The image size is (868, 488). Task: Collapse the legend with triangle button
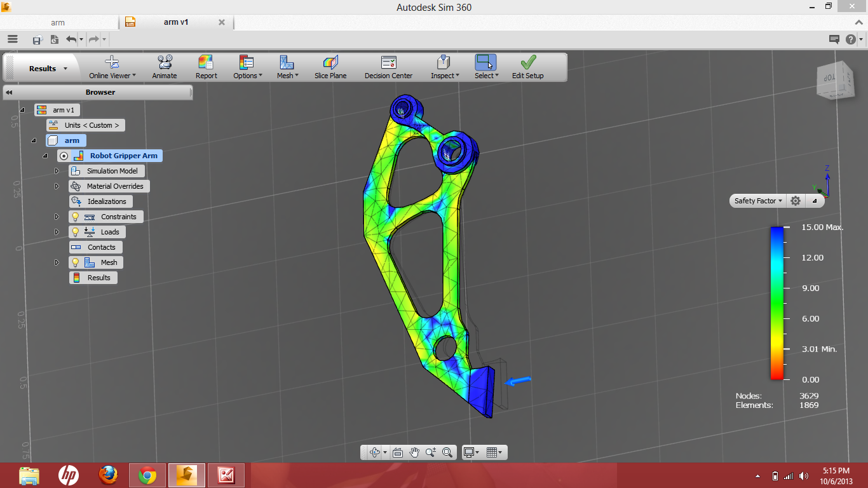coord(815,201)
